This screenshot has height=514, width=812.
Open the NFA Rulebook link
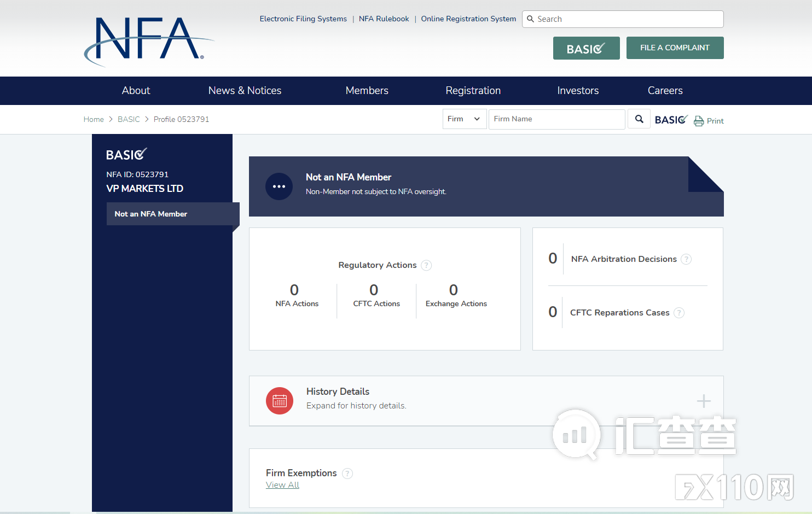click(384, 19)
